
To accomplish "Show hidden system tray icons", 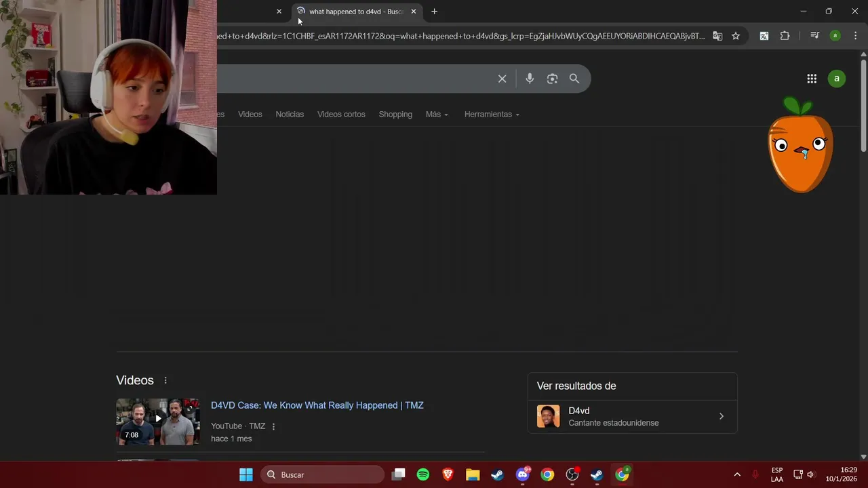I will (737, 474).
